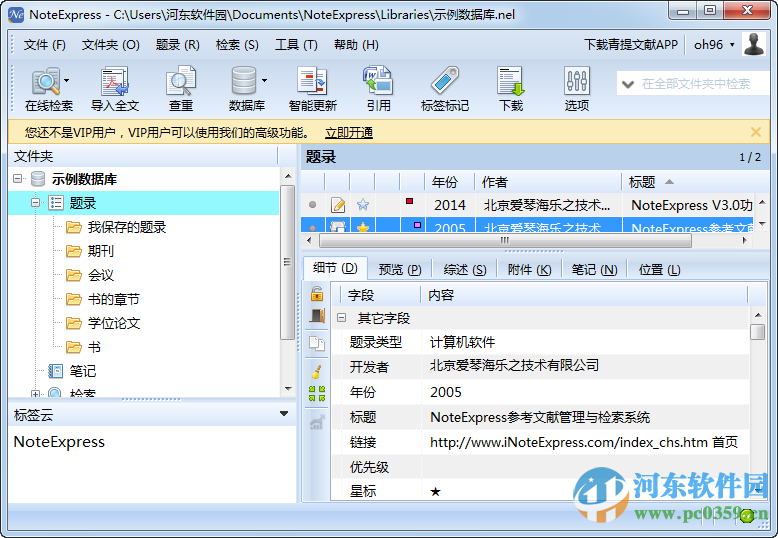This screenshot has width=778, height=538.
Task: Switch to the 位置 (L) tab
Action: [659, 269]
